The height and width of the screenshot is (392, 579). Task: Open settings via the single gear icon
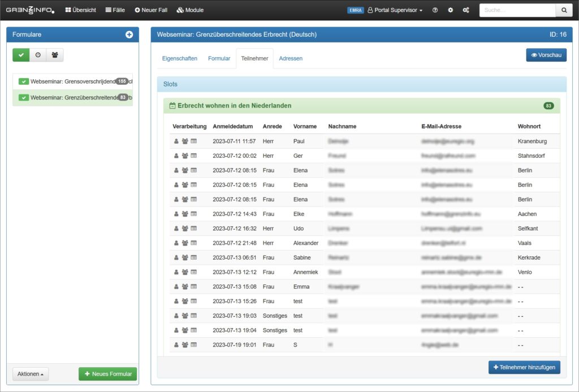pos(451,10)
